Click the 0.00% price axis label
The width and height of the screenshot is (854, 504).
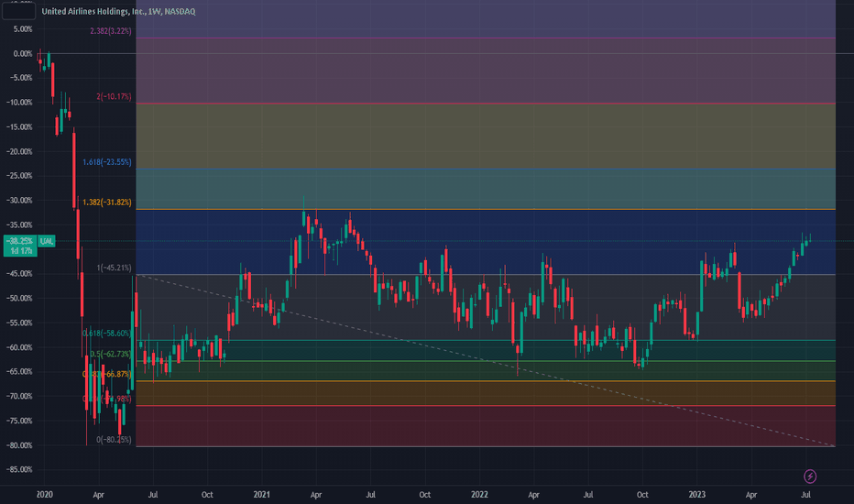22,53
